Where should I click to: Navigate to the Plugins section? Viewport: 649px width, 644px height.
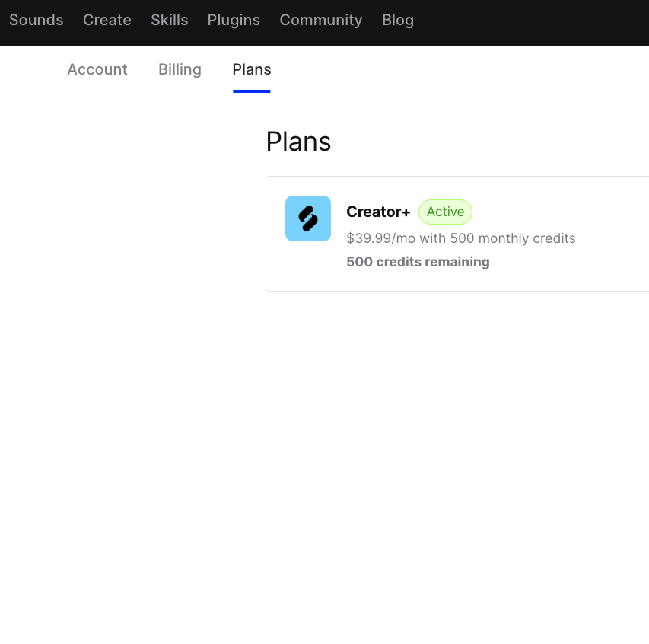(234, 20)
